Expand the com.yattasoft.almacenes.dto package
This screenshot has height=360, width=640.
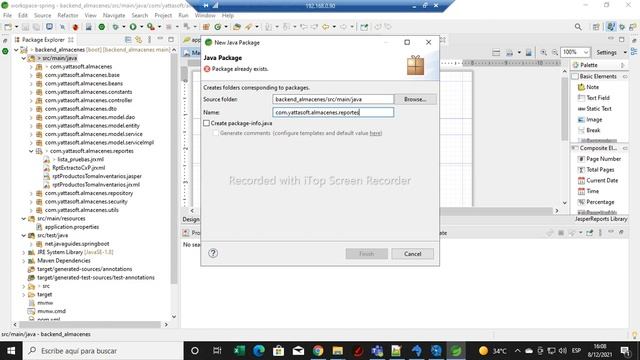[x=31, y=109]
